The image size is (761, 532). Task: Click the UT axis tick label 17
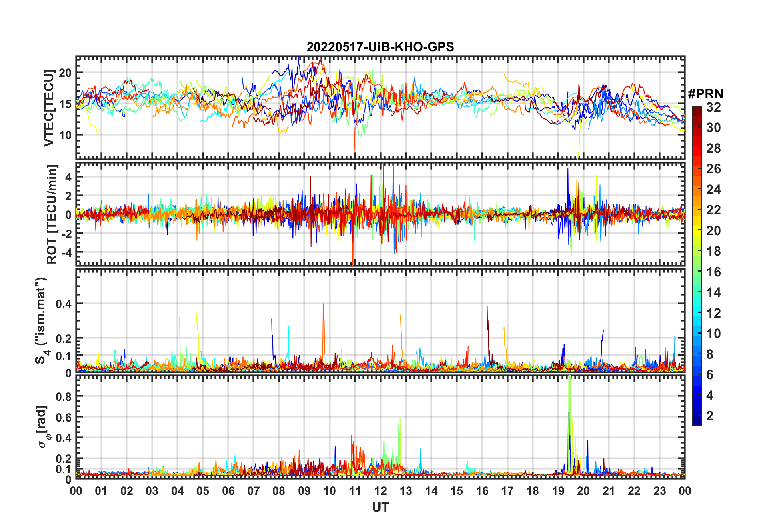pos(507,491)
